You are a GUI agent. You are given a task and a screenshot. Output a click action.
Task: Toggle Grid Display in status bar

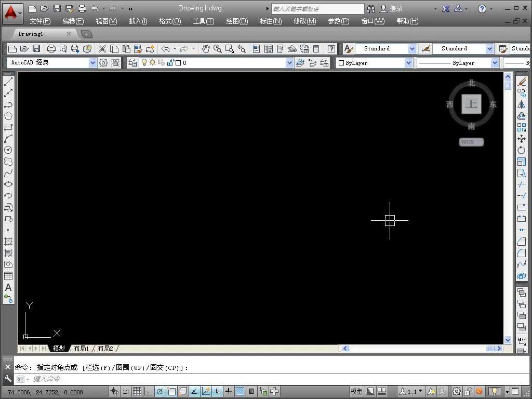(x=137, y=392)
